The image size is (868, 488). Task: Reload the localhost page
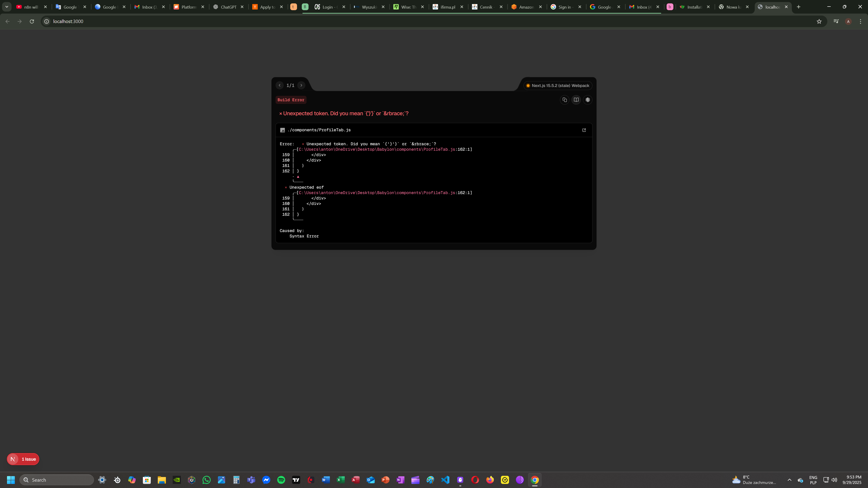coord(32,21)
